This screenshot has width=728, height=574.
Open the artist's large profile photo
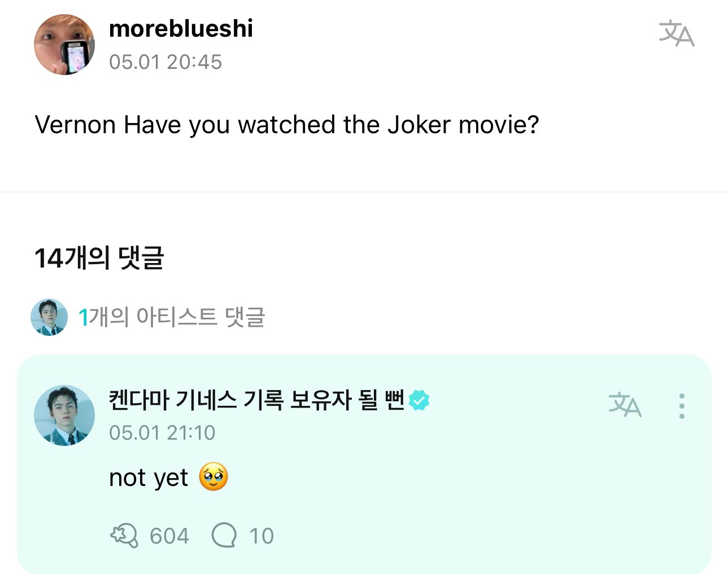pyautogui.click(x=64, y=415)
